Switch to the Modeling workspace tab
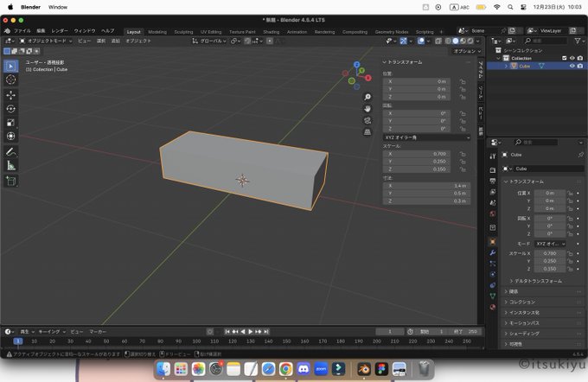The height and width of the screenshot is (382, 588). coord(157,32)
